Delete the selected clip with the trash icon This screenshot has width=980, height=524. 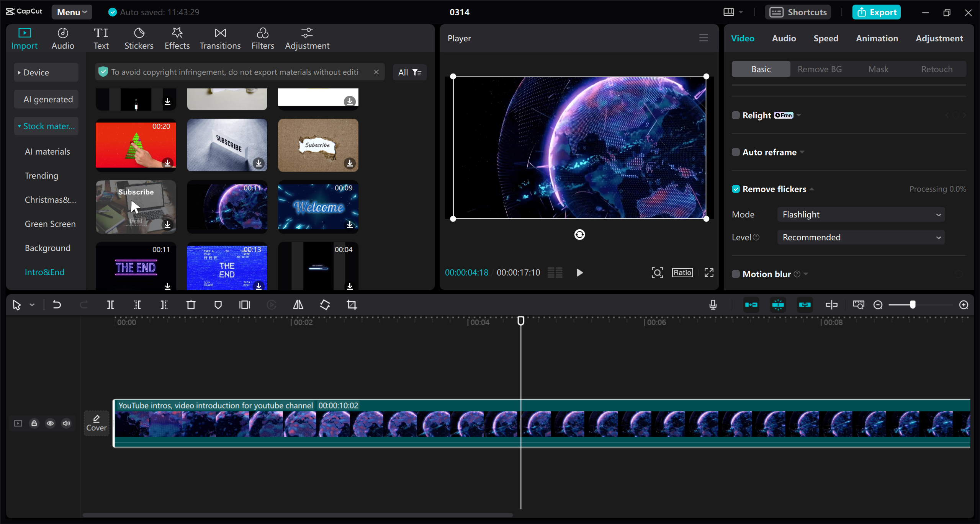coord(191,305)
